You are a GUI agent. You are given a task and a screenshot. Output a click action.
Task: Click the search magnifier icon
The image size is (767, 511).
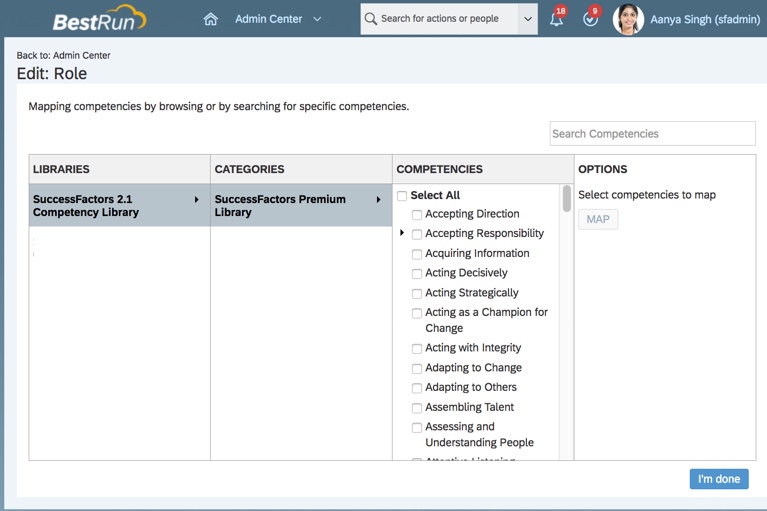(371, 19)
